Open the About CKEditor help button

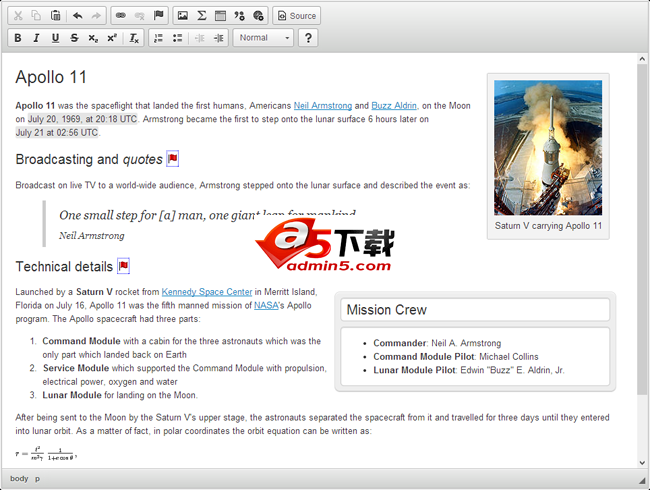pos(308,38)
